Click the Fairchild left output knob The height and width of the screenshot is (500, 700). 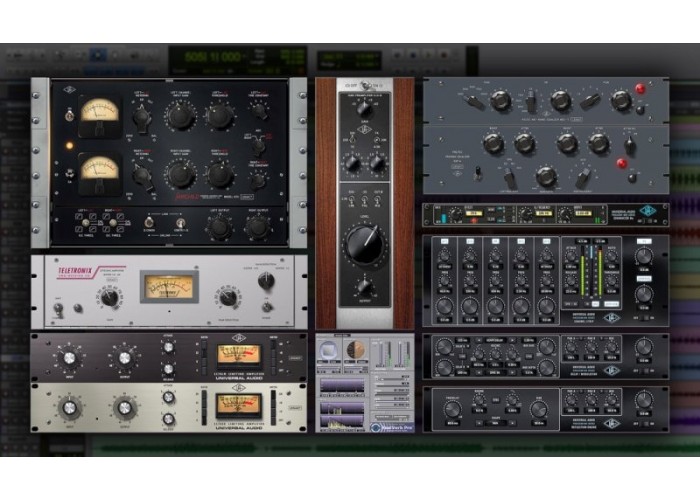pyautogui.click(x=220, y=227)
